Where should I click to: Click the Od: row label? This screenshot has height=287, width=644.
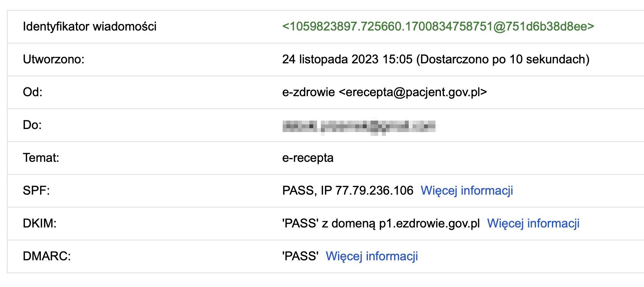point(32,92)
